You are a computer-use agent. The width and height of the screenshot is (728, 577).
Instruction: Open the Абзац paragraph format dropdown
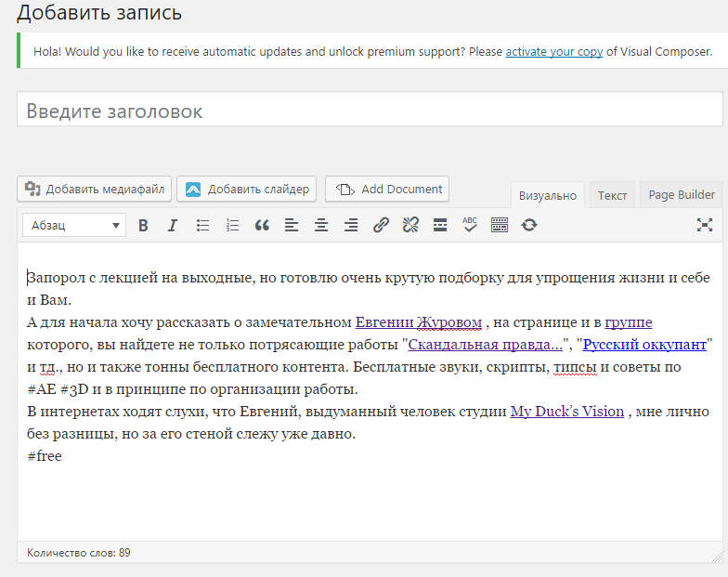point(76,225)
